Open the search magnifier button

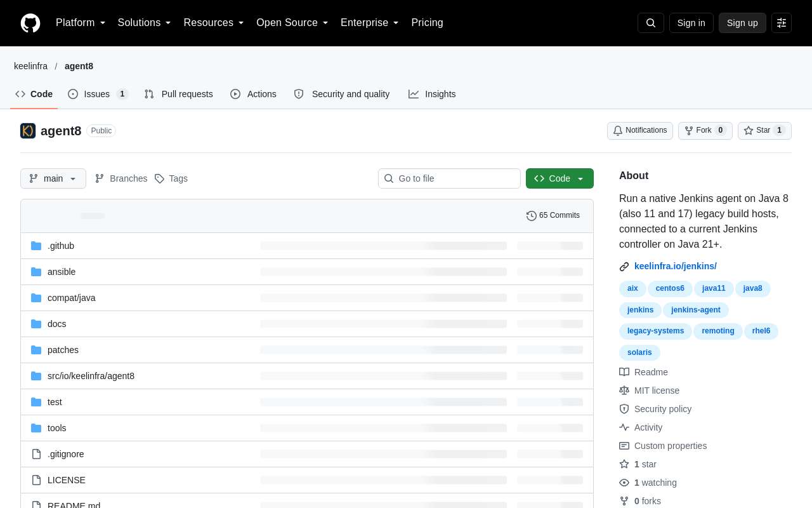(651, 23)
